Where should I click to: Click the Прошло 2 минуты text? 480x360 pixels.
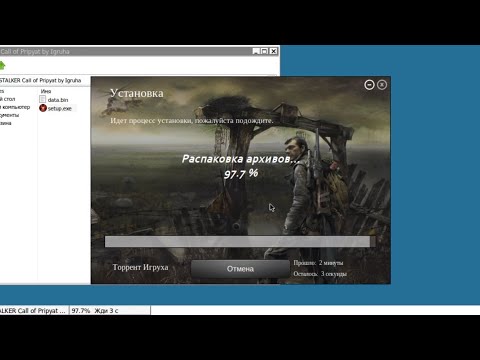318,263
